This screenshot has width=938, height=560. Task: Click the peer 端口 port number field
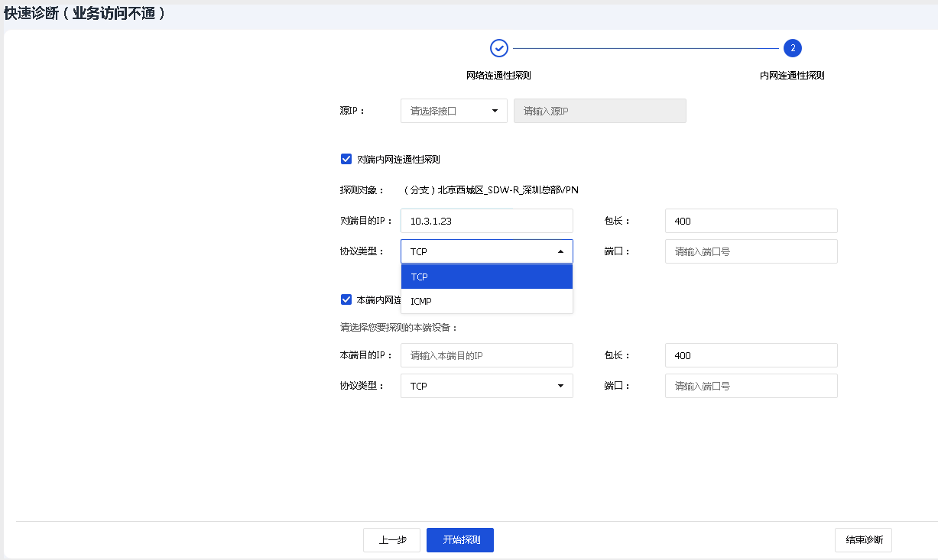(x=751, y=251)
